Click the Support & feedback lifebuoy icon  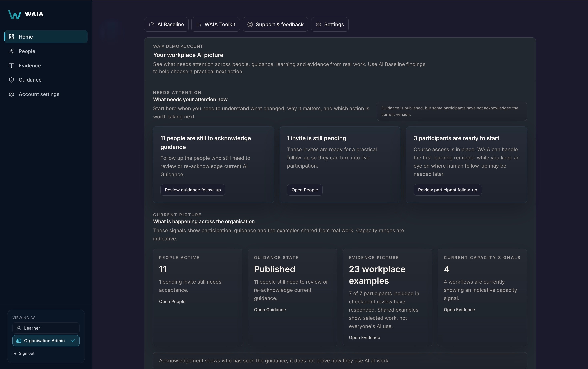click(x=250, y=24)
